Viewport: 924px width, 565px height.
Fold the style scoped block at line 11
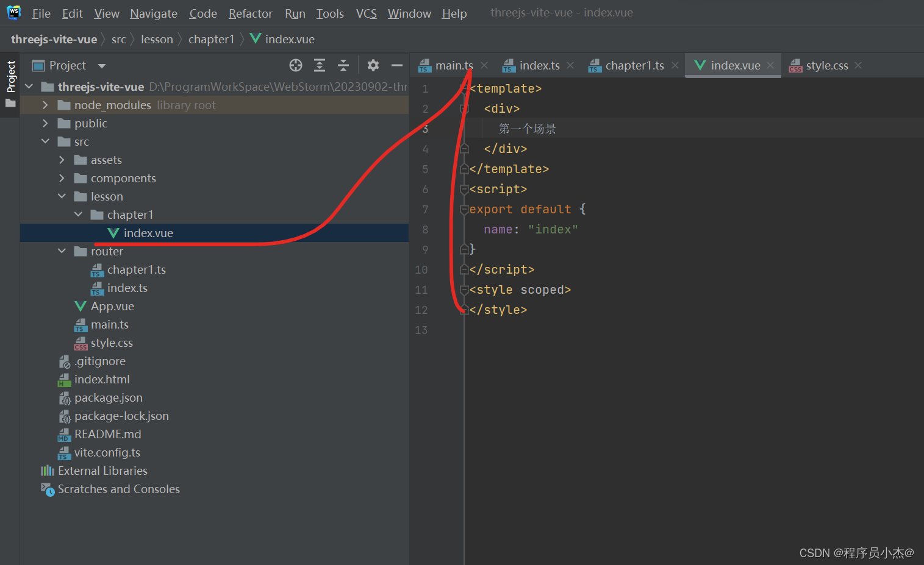click(464, 290)
